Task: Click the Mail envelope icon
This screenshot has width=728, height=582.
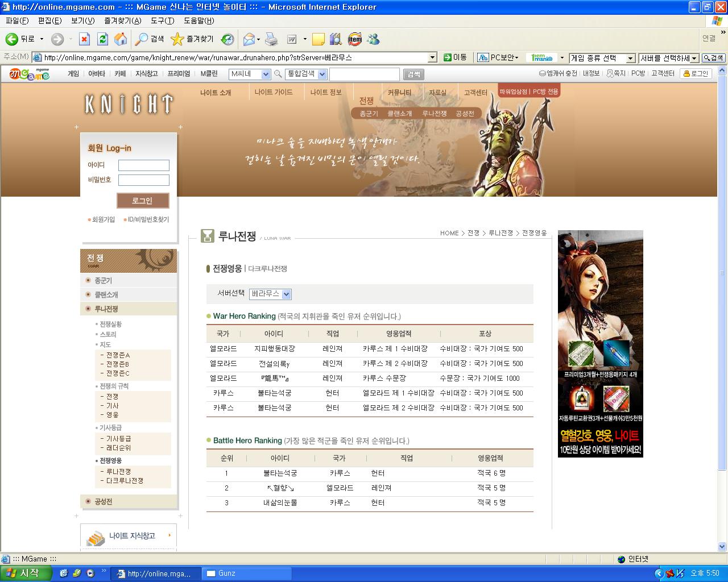Action: point(249,39)
